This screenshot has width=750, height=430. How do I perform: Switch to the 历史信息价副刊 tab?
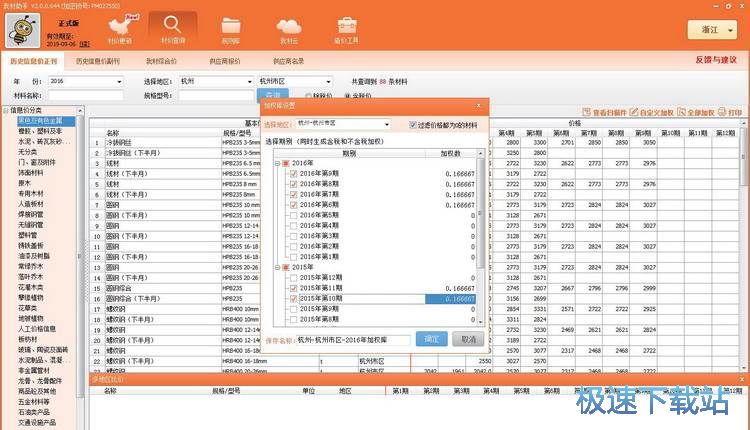(x=112, y=60)
